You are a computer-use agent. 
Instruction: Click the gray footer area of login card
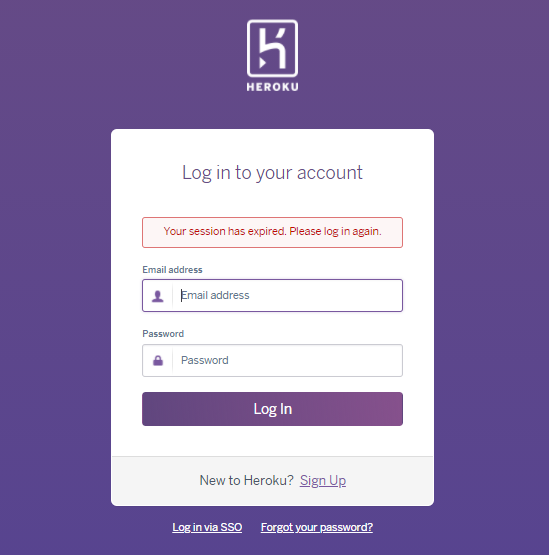tap(272, 481)
